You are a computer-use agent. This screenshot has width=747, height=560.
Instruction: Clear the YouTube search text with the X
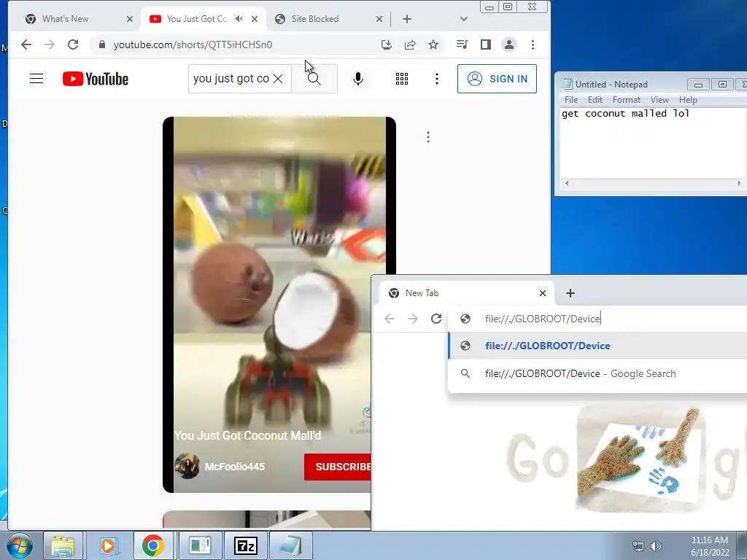pos(278,79)
